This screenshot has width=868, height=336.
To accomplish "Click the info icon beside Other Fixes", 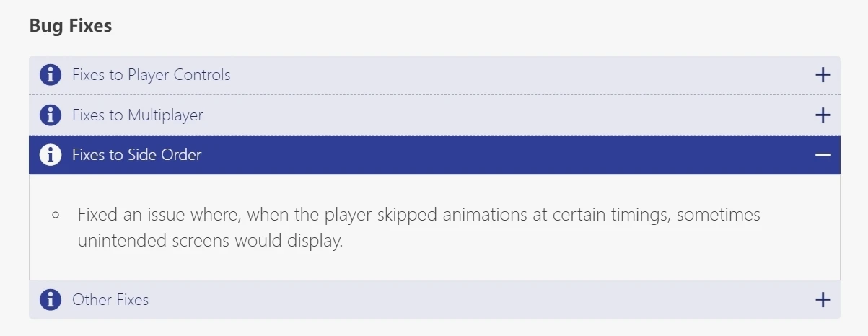I will point(51,300).
